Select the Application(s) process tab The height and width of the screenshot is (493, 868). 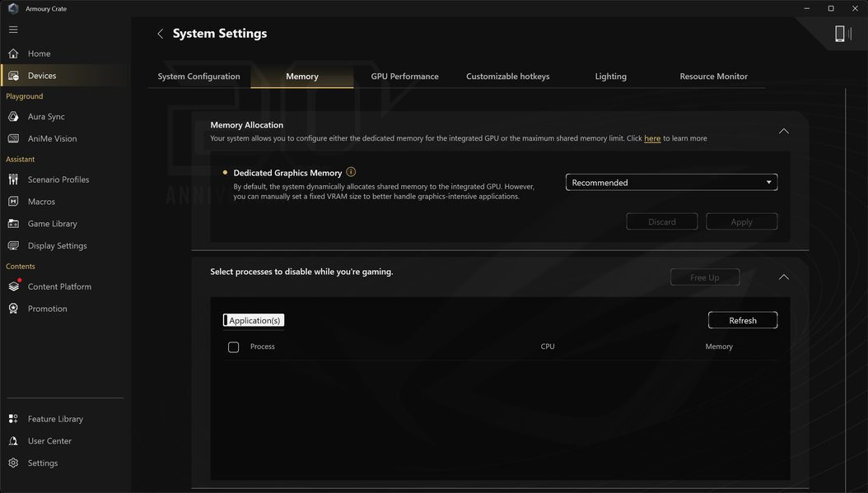click(254, 320)
